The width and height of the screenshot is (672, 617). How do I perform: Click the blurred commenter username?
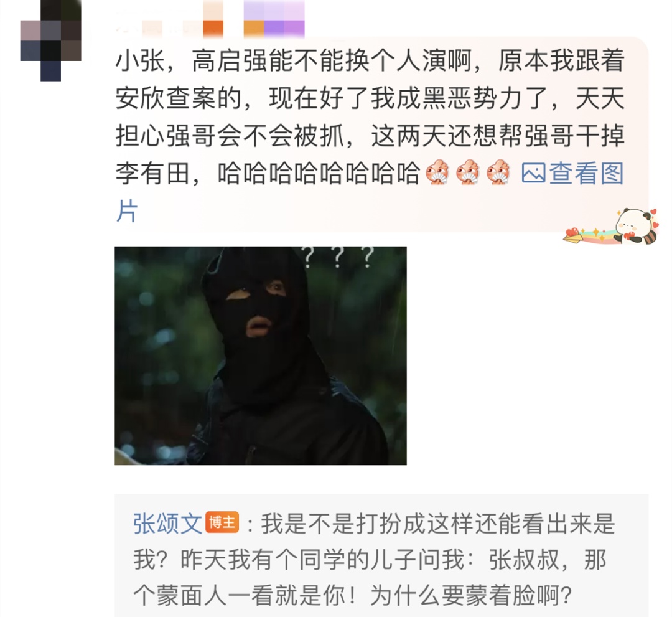pyautogui.click(x=159, y=28)
